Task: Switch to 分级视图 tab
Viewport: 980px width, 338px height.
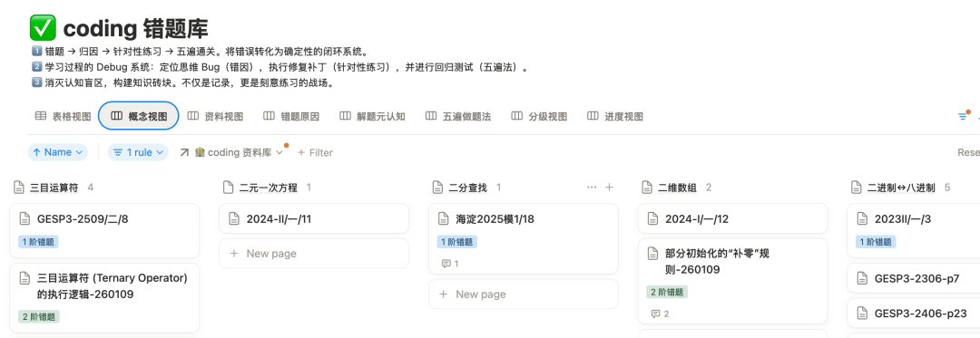Action: [x=539, y=116]
